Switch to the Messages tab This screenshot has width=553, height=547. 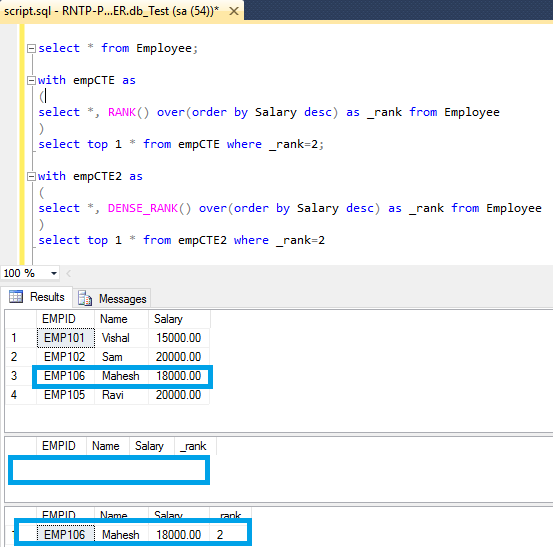pyautogui.click(x=112, y=298)
